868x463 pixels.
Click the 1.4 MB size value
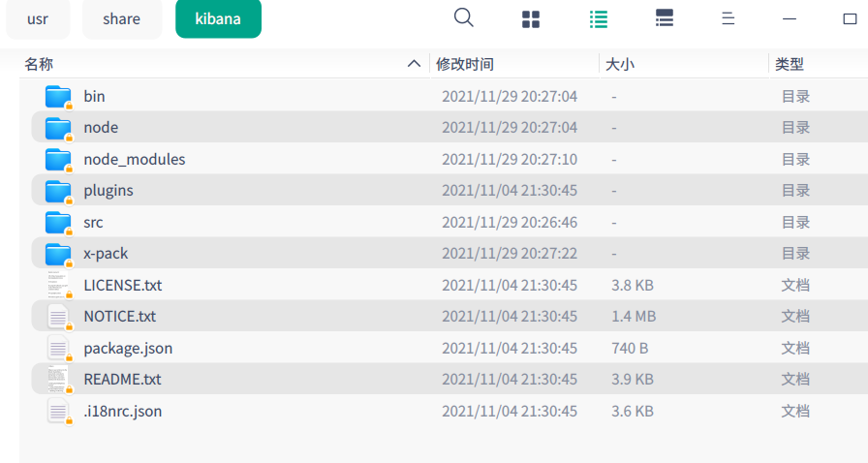[634, 316]
